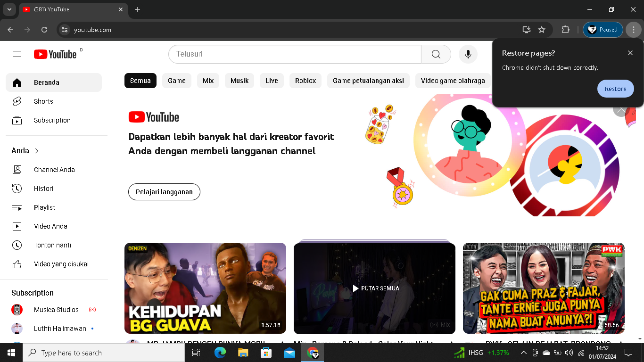Click the Luthfi Halimawan channel avatar
The width and height of the screenshot is (644, 362).
pyautogui.click(x=17, y=329)
